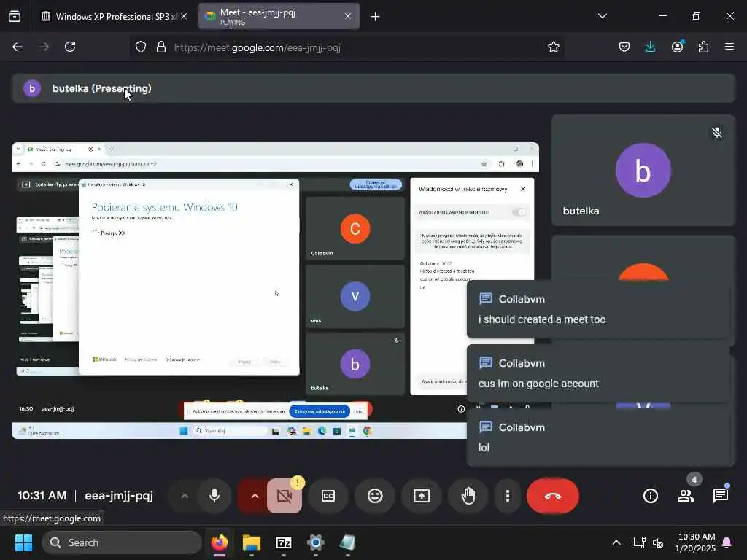Mute the microphone in Meet toolbar

[214, 496]
